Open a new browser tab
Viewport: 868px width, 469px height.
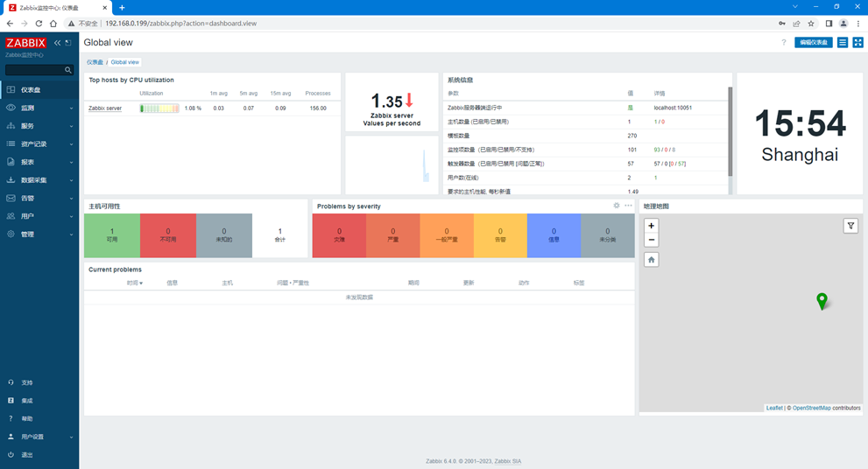[122, 8]
